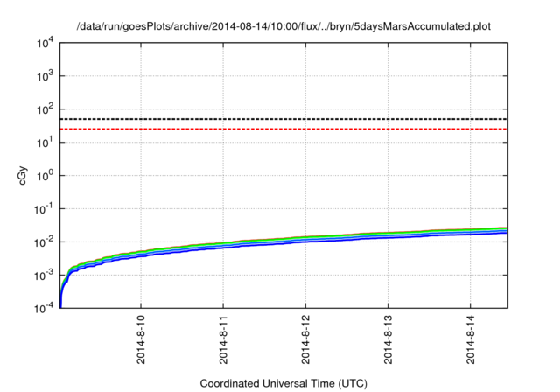
Task: Click the red dashed threshold line
Action: coord(283,129)
